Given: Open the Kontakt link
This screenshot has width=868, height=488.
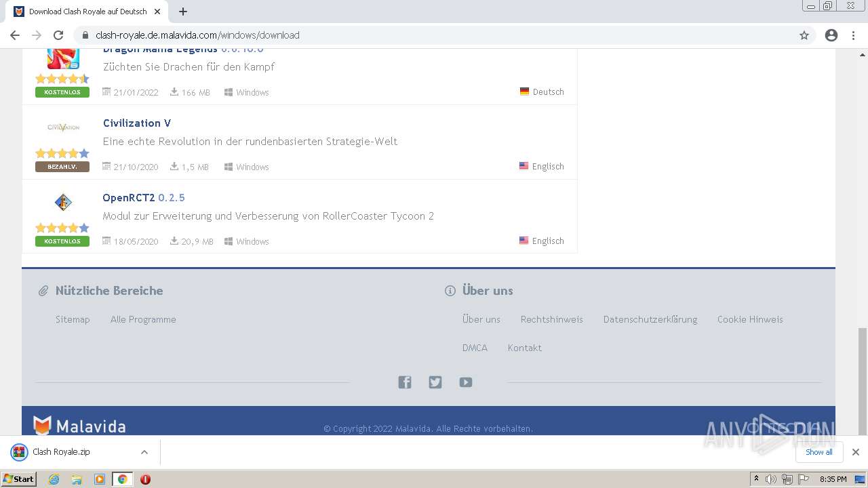Looking at the screenshot, I should [x=525, y=348].
